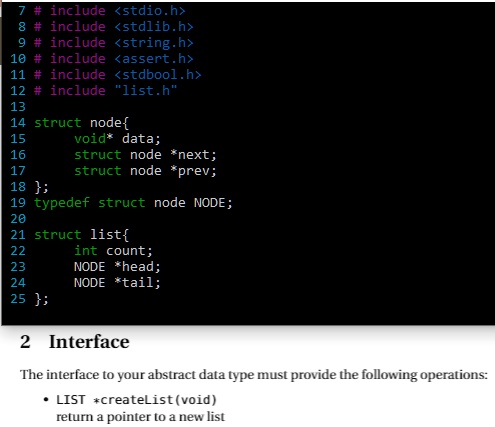Image resolution: width=495 pixels, height=427 pixels.
Task: Click the 'struct node *next;' line
Action: click(x=145, y=155)
